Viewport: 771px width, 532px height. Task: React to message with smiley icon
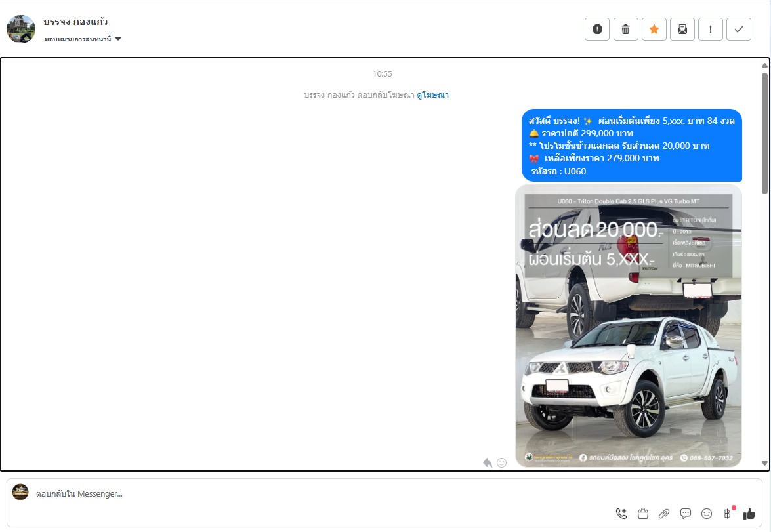pos(501,462)
